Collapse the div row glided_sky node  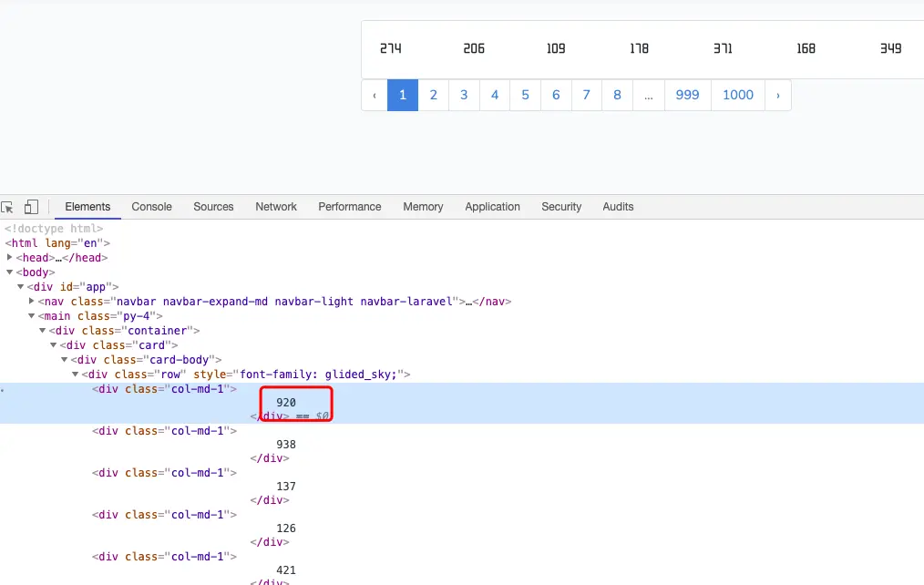point(76,375)
